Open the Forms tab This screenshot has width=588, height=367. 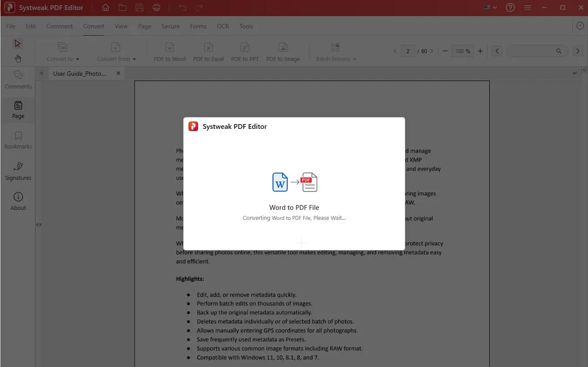pos(198,26)
